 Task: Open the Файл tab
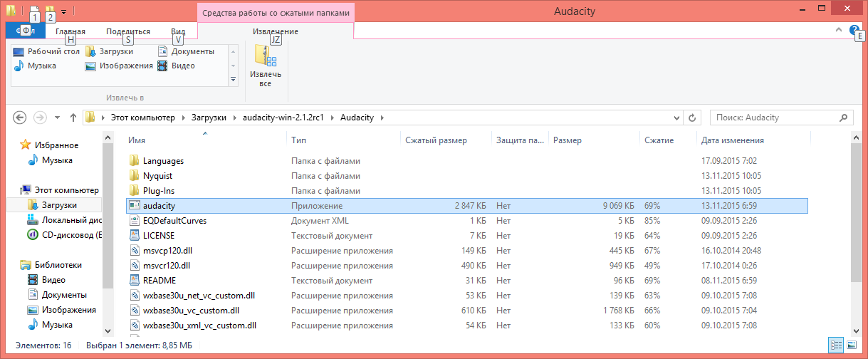(25, 31)
